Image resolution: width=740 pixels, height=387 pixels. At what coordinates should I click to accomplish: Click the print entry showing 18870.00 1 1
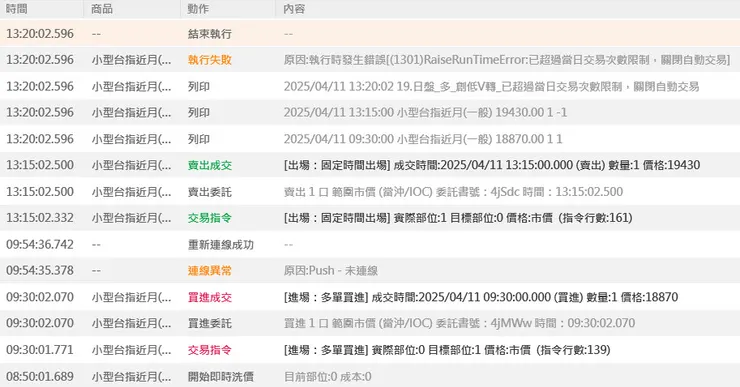tap(423, 139)
